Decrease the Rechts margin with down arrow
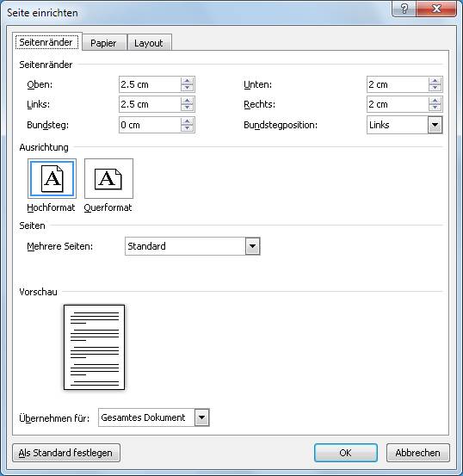The height and width of the screenshot is (476, 463). click(x=435, y=108)
